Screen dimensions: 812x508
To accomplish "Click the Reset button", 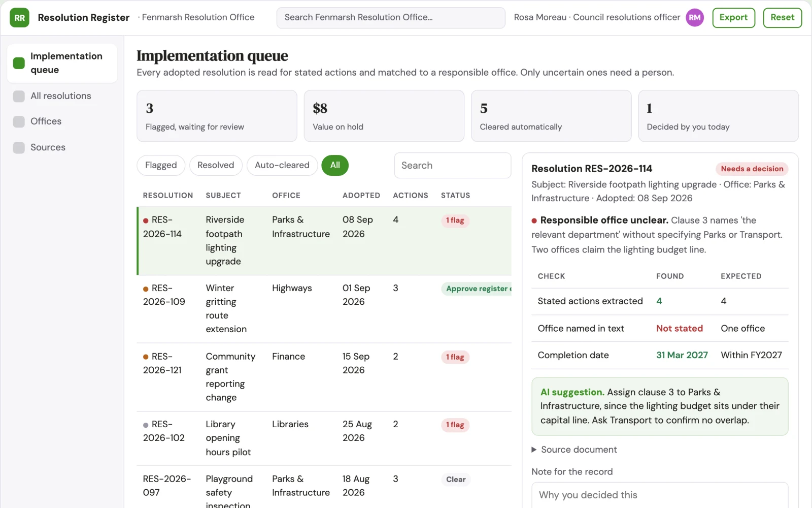I will click(x=783, y=18).
